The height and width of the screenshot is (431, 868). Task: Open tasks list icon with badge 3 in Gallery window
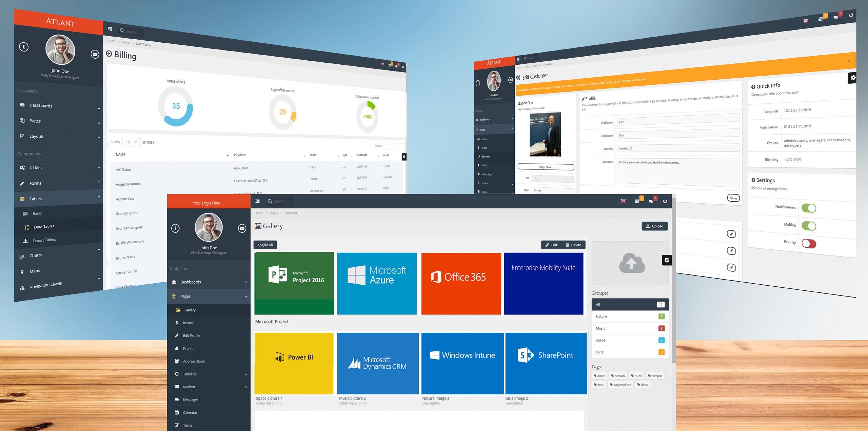coord(637,201)
